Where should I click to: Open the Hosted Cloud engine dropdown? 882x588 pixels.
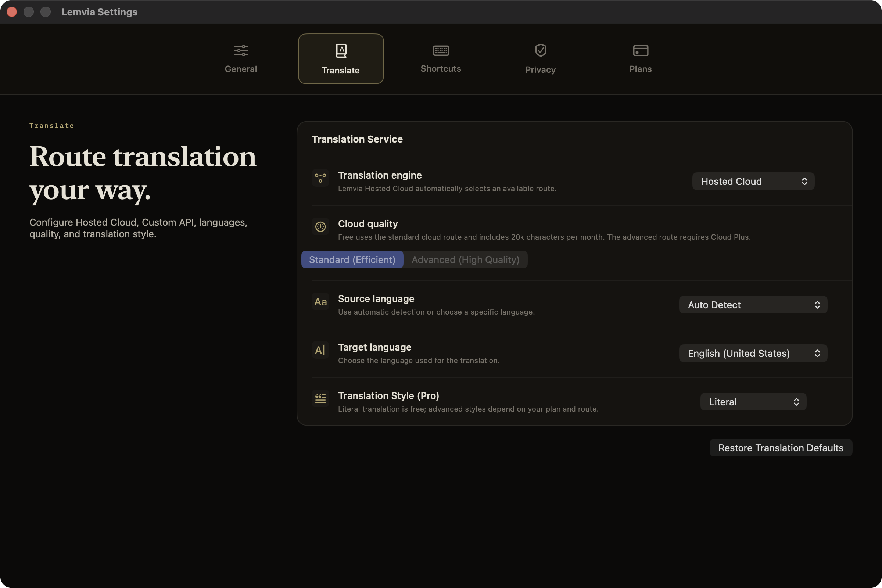[x=753, y=181]
